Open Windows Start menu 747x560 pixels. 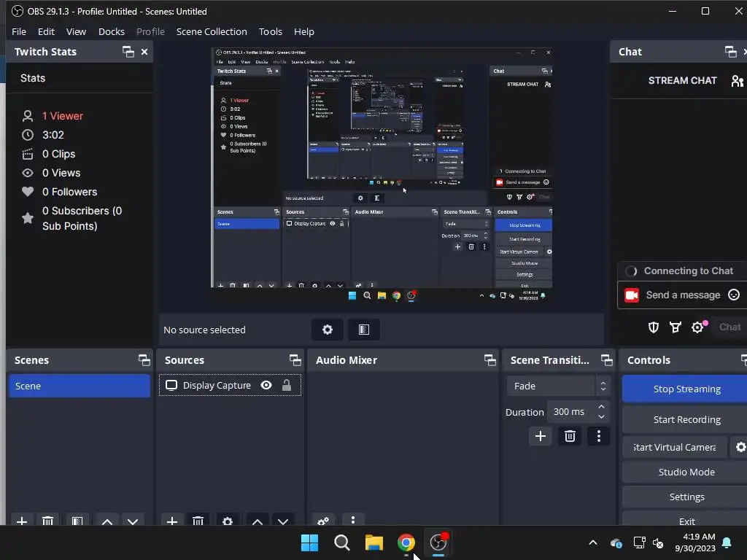tap(309, 542)
